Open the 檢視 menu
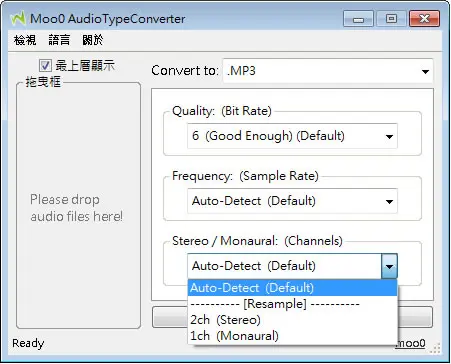 coord(25,40)
